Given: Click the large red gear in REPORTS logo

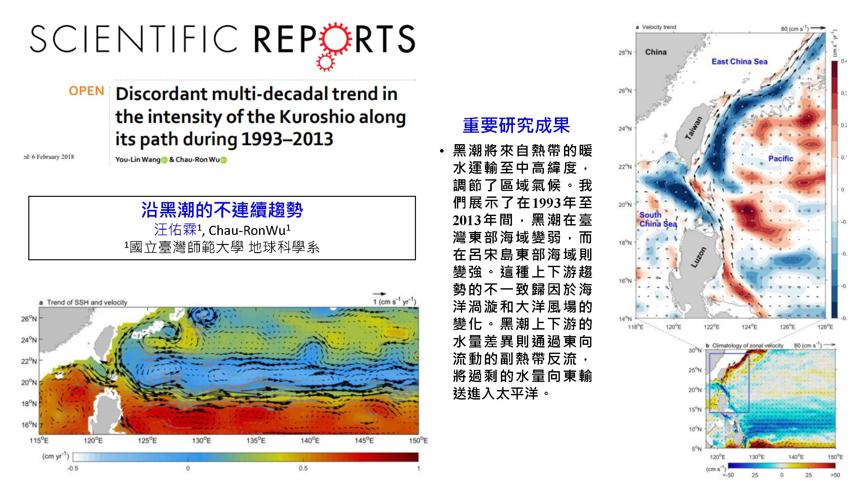Looking at the screenshot, I should [x=335, y=39].
